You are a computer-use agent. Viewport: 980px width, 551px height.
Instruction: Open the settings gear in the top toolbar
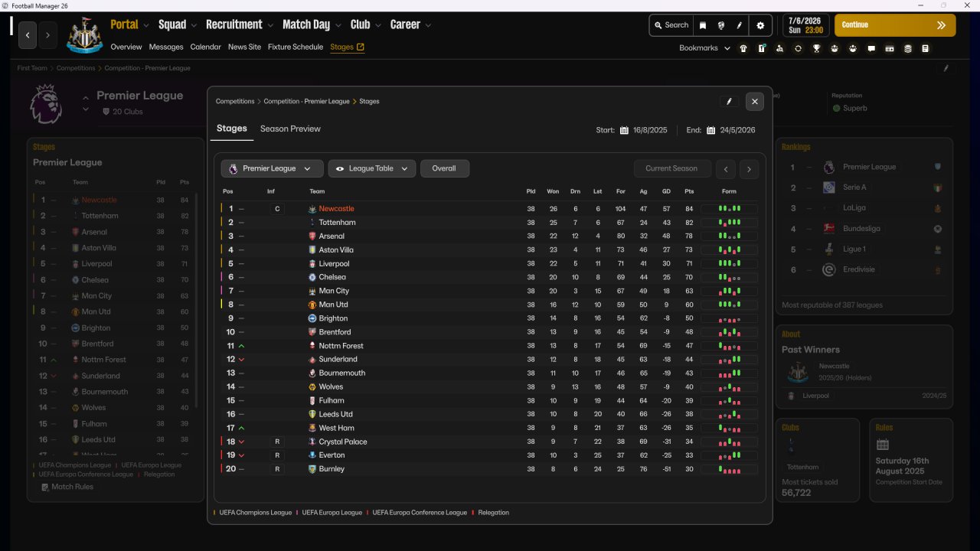pyautogui.click(x=760, y=25)
